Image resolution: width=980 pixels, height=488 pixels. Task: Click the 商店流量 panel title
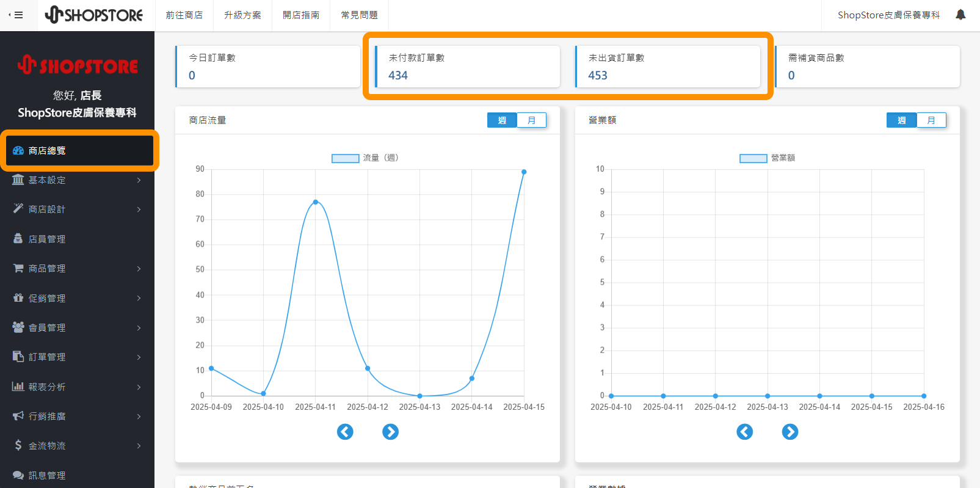(208, 120)
